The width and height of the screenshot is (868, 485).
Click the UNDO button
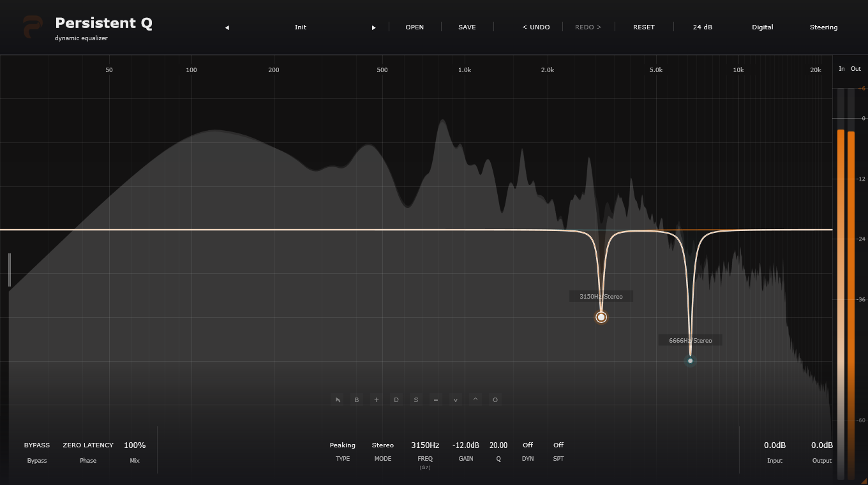pos(536,27)
